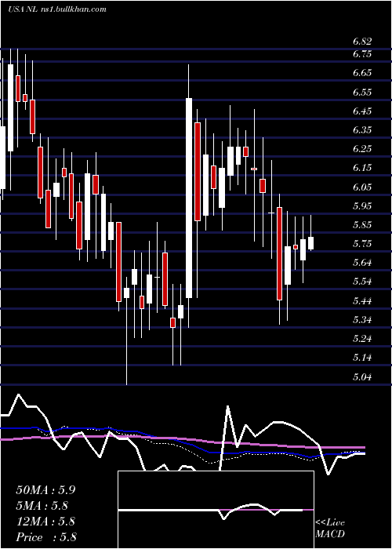The image size is (392, 549).
Task: Click the '50MA : 5.9' readout
Action: (45, 490)
